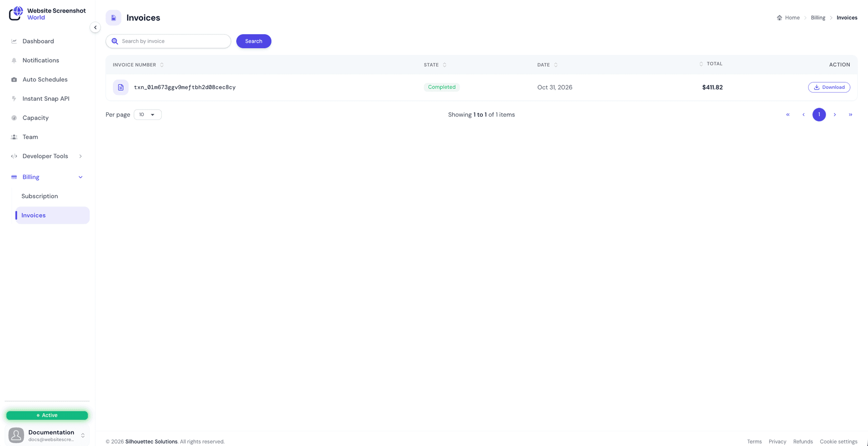Click the Search button
868x446 pixels.
pos(254,41)
